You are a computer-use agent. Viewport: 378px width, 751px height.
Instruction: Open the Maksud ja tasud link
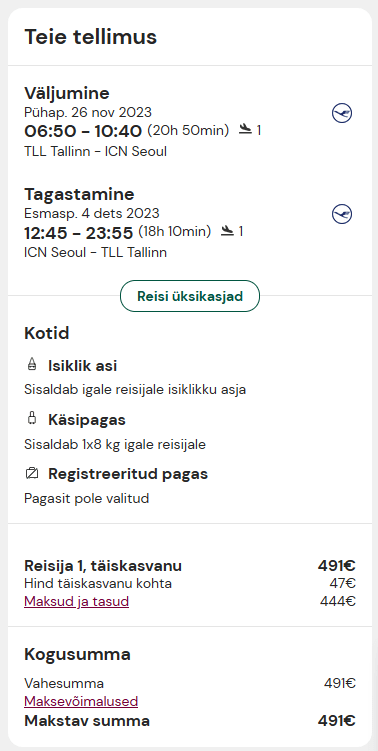point(77,601)
